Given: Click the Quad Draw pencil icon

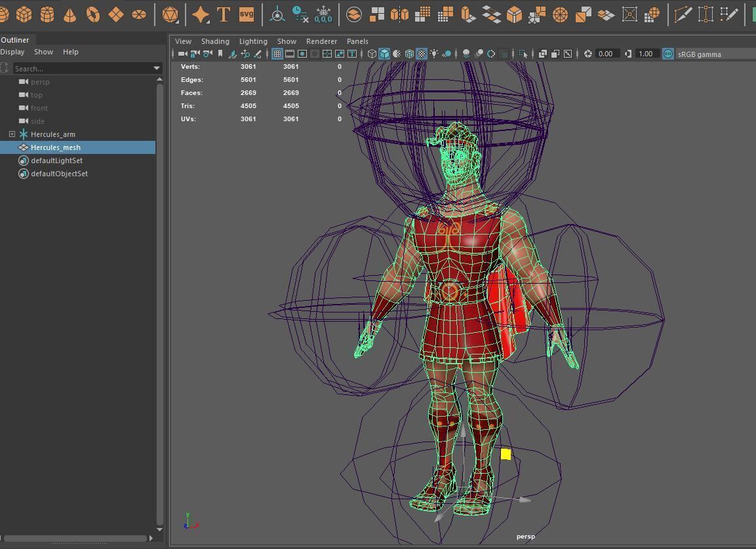Looking at the screenshot, I should tap(728, 15).
